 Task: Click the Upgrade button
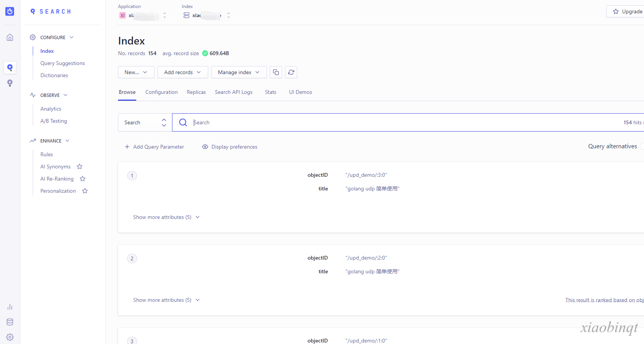[625, 11]
